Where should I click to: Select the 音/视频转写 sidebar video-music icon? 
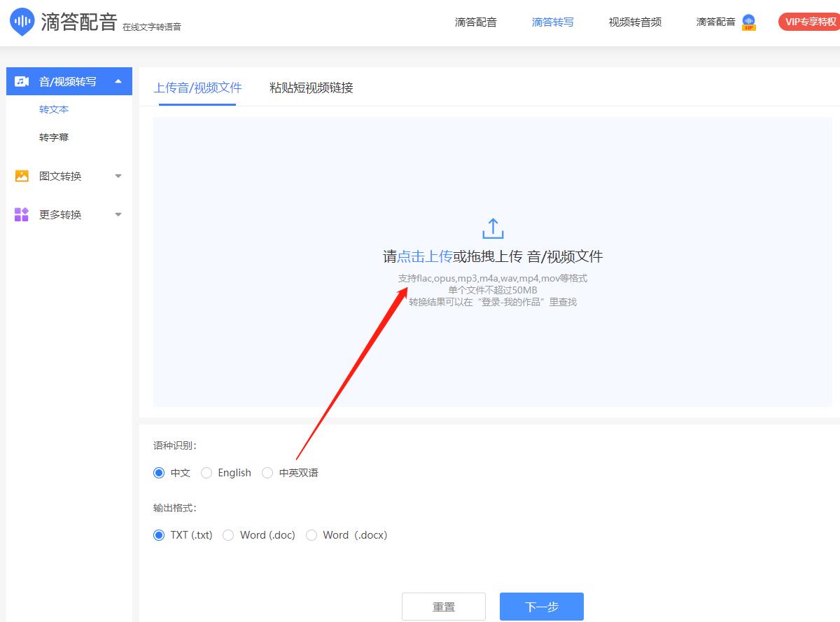(x=19, y=81)
